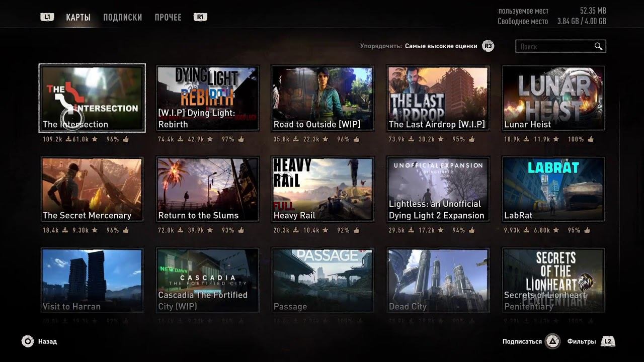Select the LabRat map card
644x362 pixels.
coord(553,189)
